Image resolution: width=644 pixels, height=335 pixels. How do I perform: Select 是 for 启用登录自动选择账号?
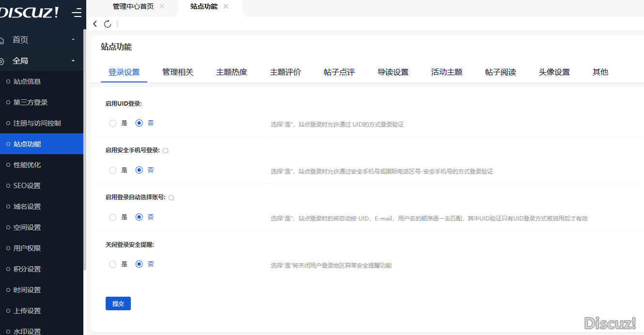pyautogui.click(x=113, y=217)
